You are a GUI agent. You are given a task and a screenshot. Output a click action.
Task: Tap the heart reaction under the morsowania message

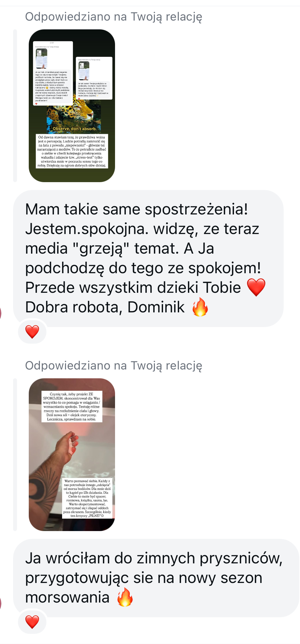[32, 622]
